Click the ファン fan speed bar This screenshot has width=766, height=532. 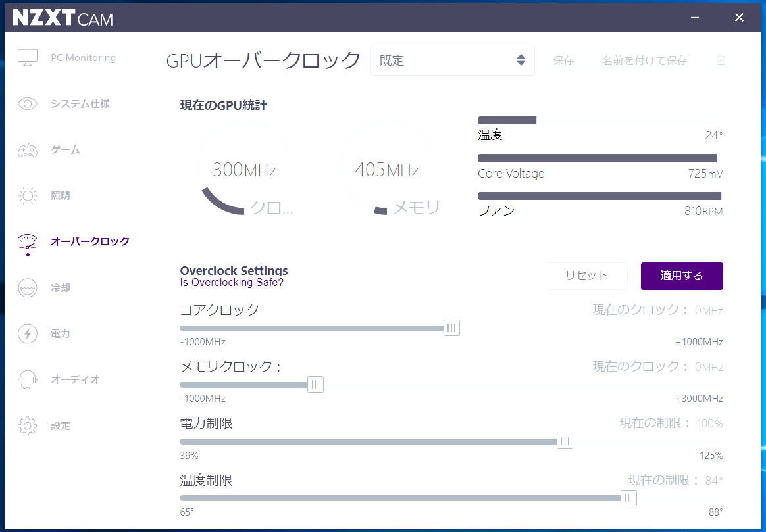click(600, 196)
